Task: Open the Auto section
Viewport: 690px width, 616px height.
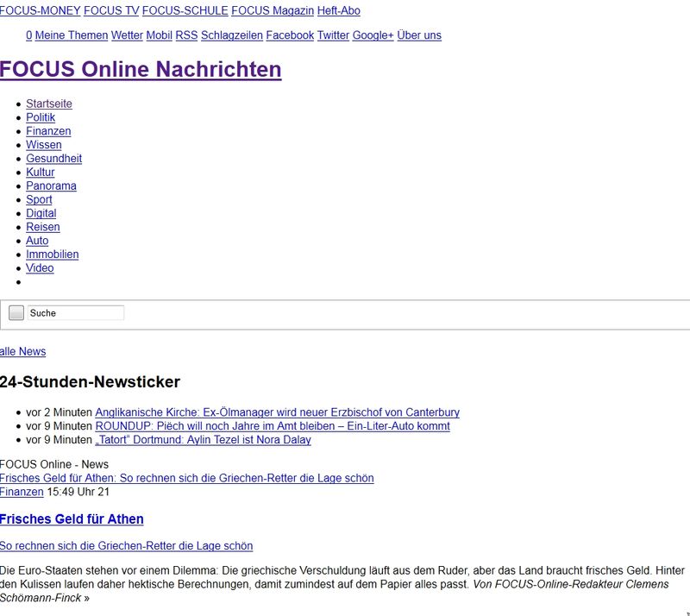Action: tap(37, 241)
